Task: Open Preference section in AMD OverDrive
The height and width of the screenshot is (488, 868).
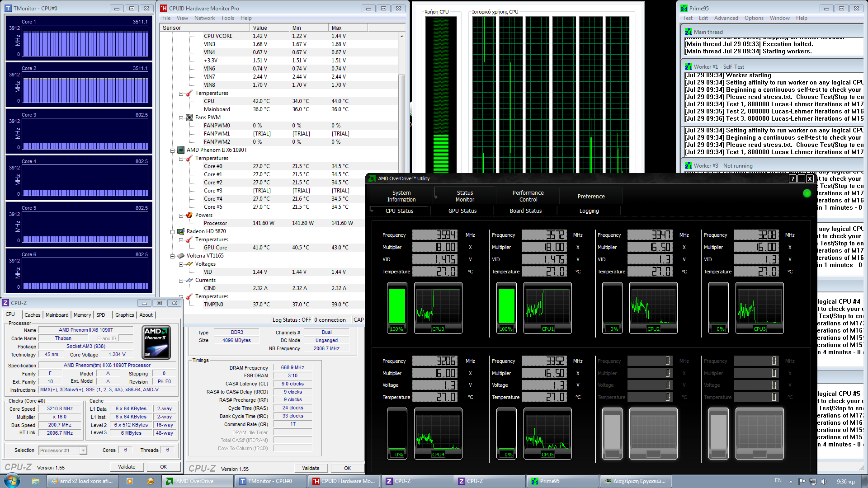Action: (x=591, y=196)
